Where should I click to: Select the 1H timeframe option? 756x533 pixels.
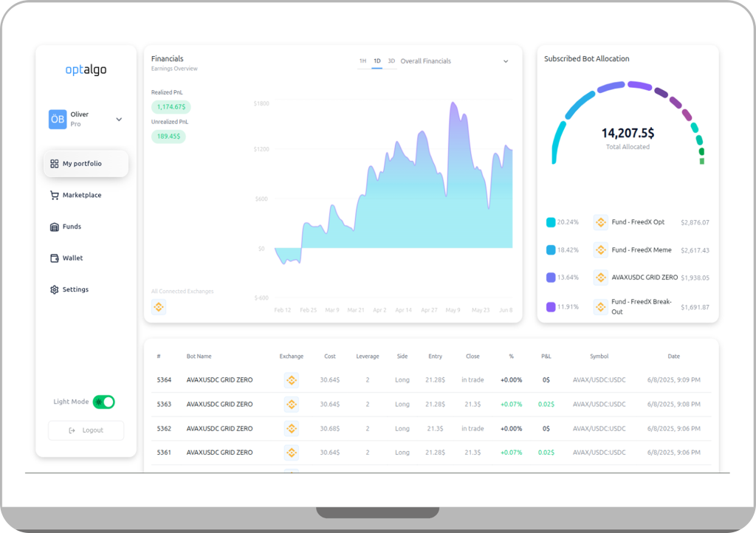pos(362,61)
